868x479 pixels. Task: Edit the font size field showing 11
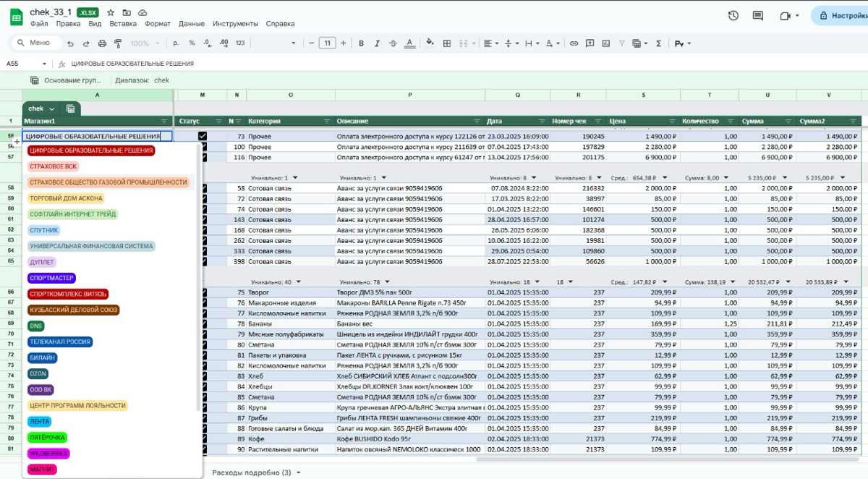(x=328, y=43)
